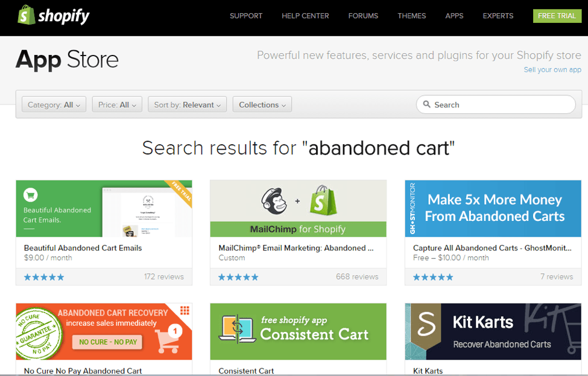Click the MailChimp monkey icon

(x=276, y=200)
